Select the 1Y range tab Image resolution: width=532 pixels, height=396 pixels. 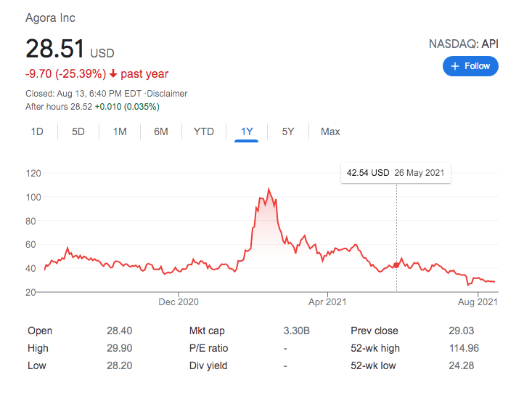click(247, 132)
